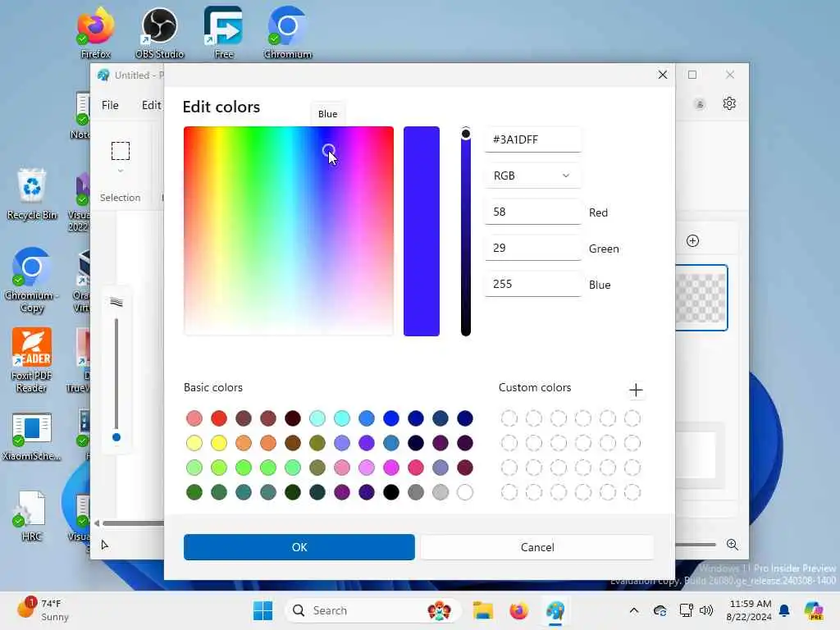The width and height of the screenshot is (840, 630).
Task: Open Firefox desktop shortcut
Action: [95, 33]
